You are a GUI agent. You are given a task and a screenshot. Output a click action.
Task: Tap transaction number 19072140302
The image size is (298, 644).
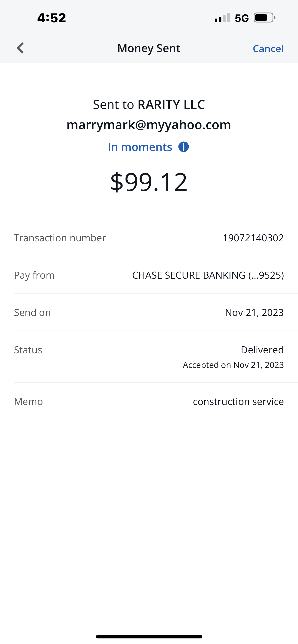253,238
